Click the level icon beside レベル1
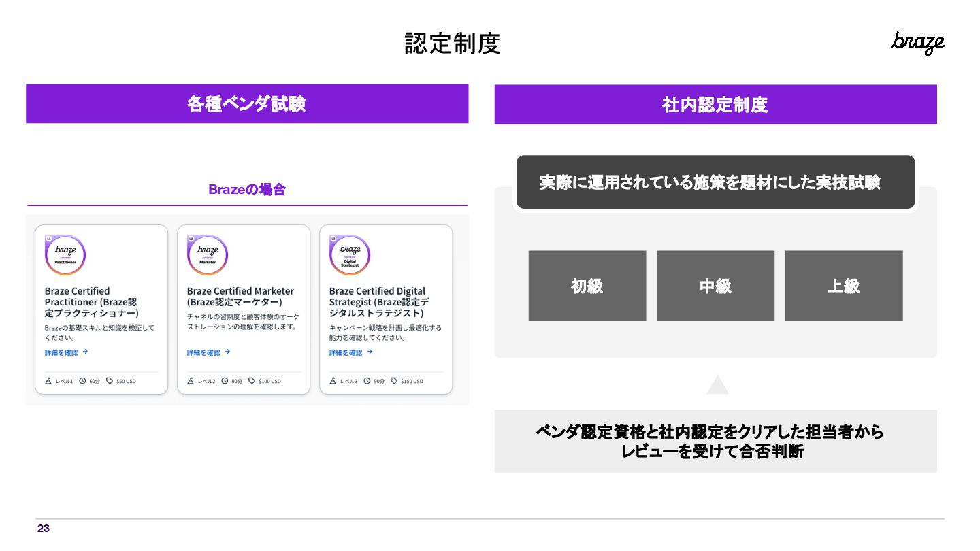This screenshot has width=980, height=551. tap(48, 381)
